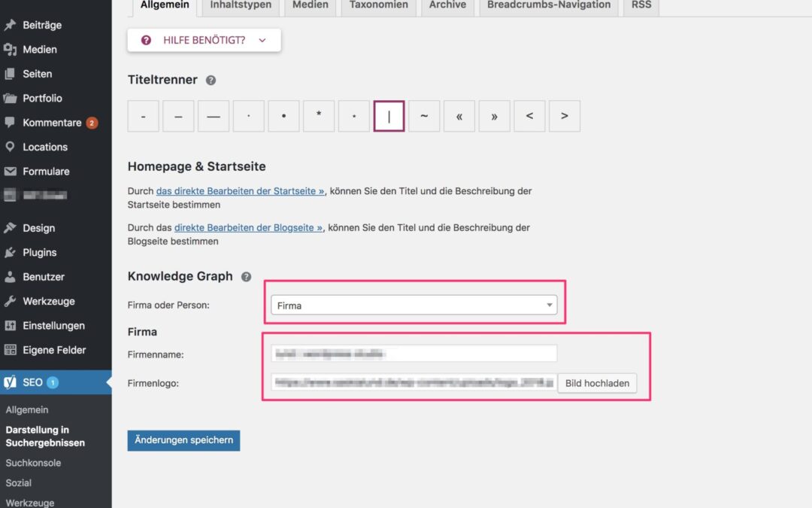Click help icon next to Knowledge Graph
The height and width of the screenshot is (508, 812).
(x=246, y=277)
